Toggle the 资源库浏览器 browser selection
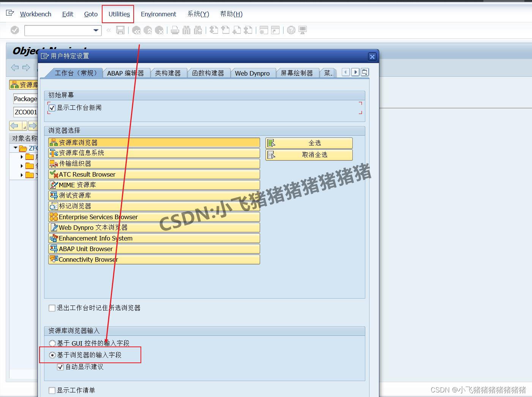The image size is (532, 397). [154, 142]
